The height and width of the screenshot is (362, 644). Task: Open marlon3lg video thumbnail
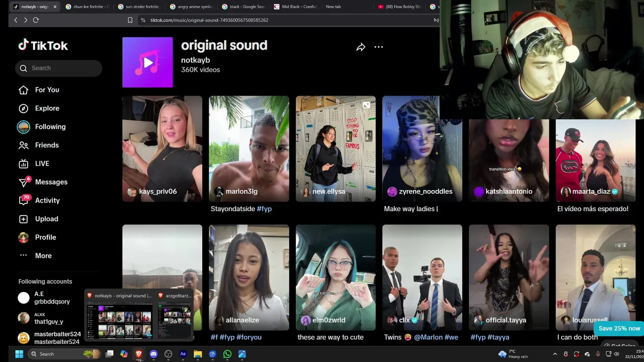[x=249, y=149]
